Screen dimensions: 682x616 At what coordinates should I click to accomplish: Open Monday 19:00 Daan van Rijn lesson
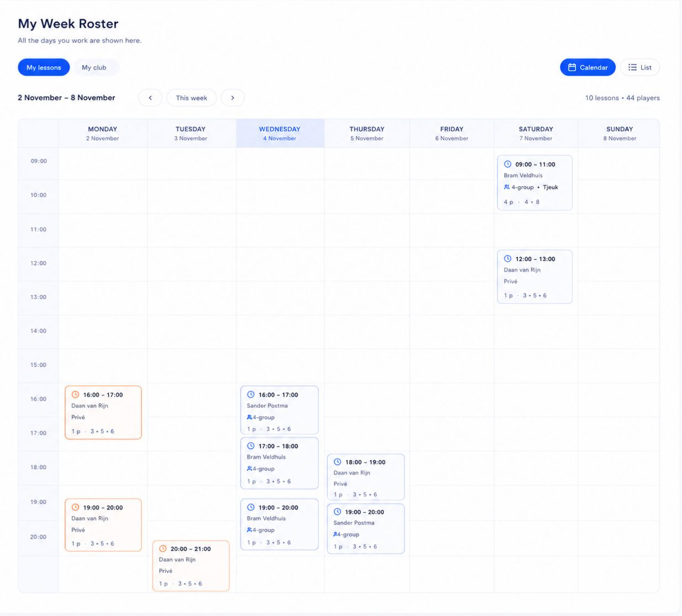point(103,525)
